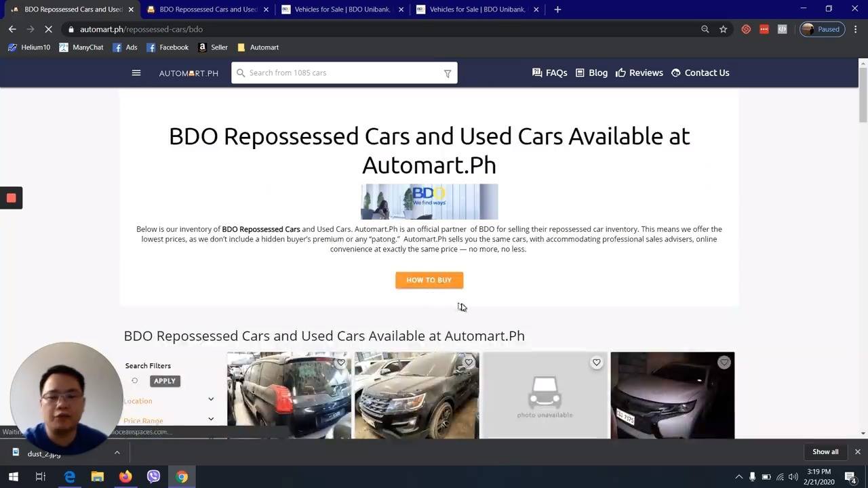Open the Windows notification center
Screen dimensions: 868x488
(851, 477)
